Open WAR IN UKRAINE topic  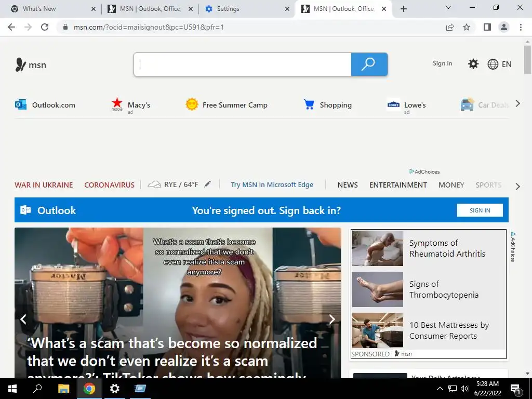point(44,185)
